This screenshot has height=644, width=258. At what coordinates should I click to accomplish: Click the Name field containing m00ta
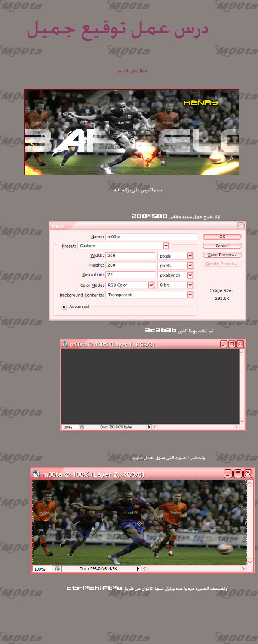(151, 237)
